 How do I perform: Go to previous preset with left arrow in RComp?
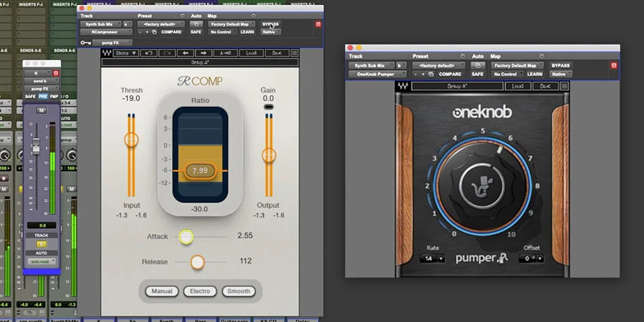click(x=185, y=53)
